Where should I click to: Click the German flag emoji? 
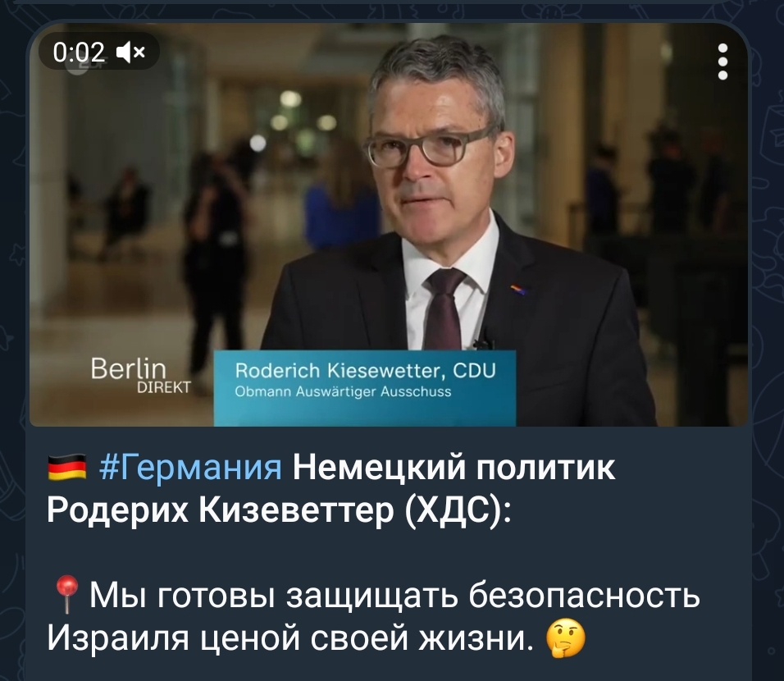(x=67, y=468)
